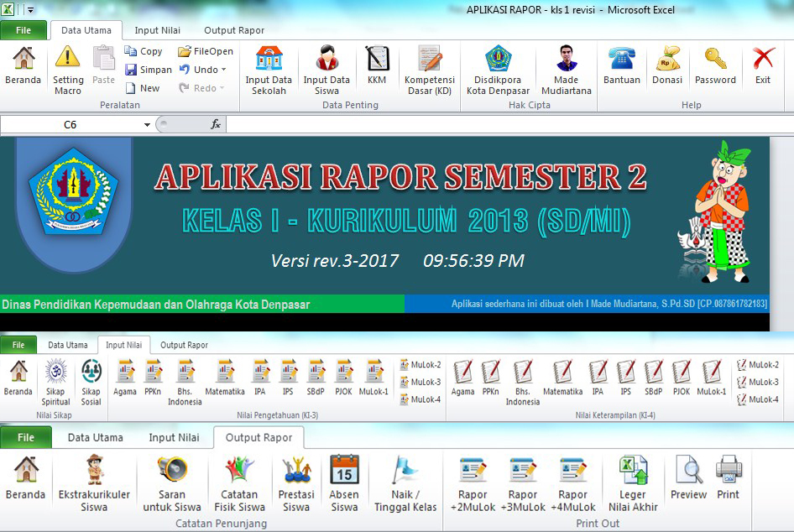Viewport: 794px width, 532px height.
Task: Switch to Input Nilai tab in top ribbon
Action: [158, 30]
